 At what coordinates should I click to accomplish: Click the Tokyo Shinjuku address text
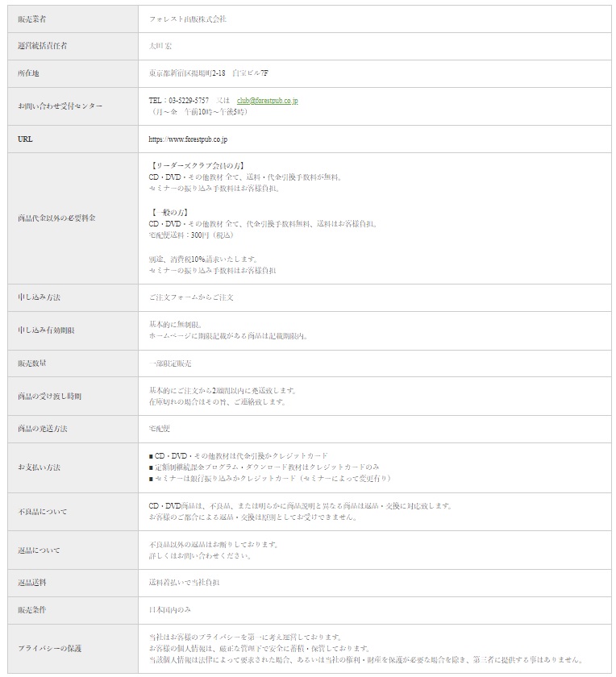point(208,73)
